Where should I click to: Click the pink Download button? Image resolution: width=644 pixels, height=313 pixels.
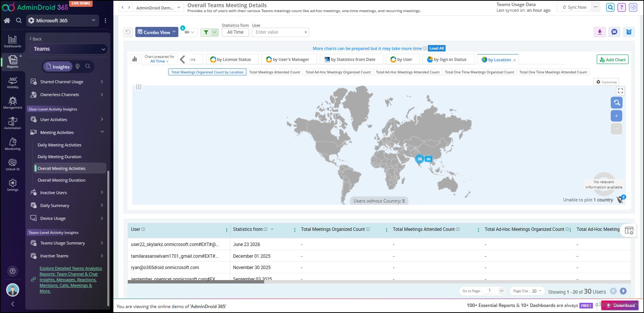point(620,305)
